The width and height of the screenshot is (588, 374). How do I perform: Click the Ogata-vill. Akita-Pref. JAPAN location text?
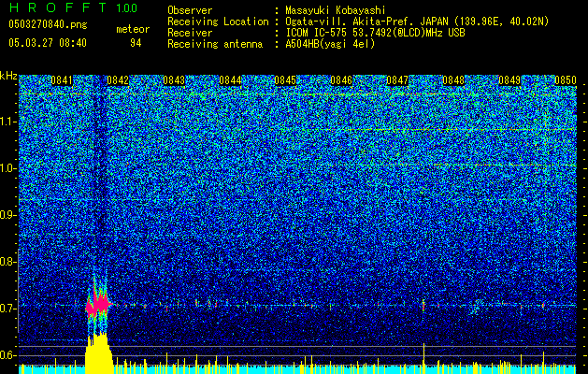click(417, 22)
